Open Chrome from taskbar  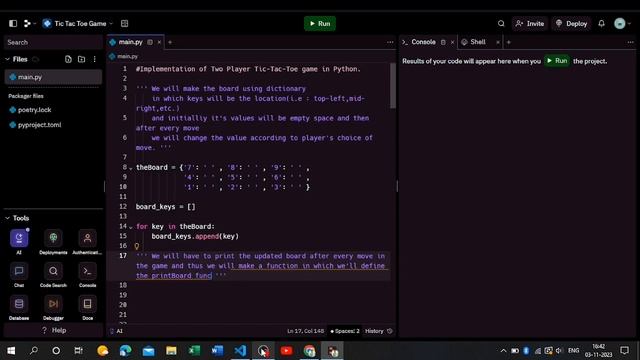[x=309, y=351]
